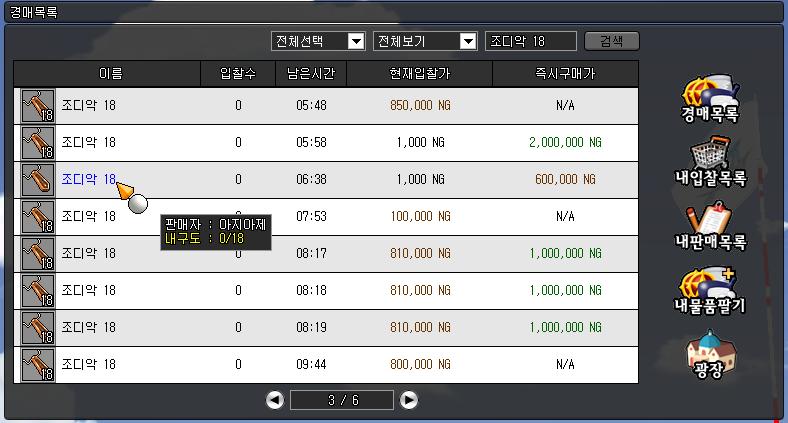Open the 내판매목록 clipboard icon
The height and width of the screenshot is (423, 788).
[x=710, y=226]
